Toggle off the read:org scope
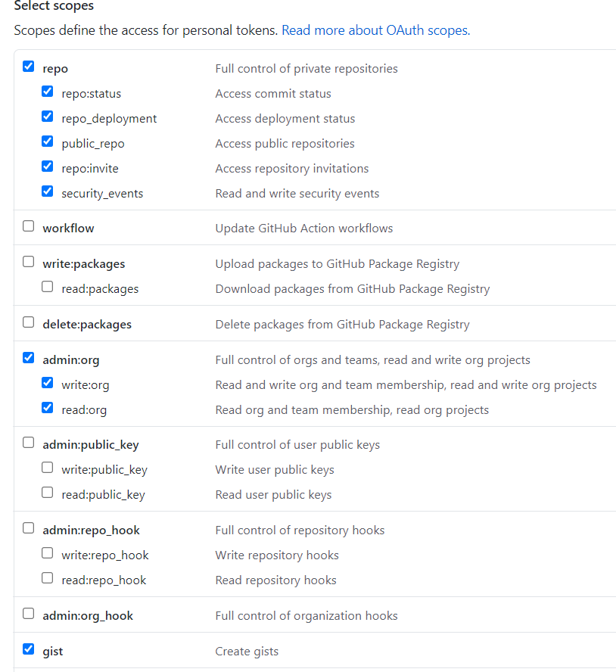This screenshot has width=616, height=672. point(47,407)
